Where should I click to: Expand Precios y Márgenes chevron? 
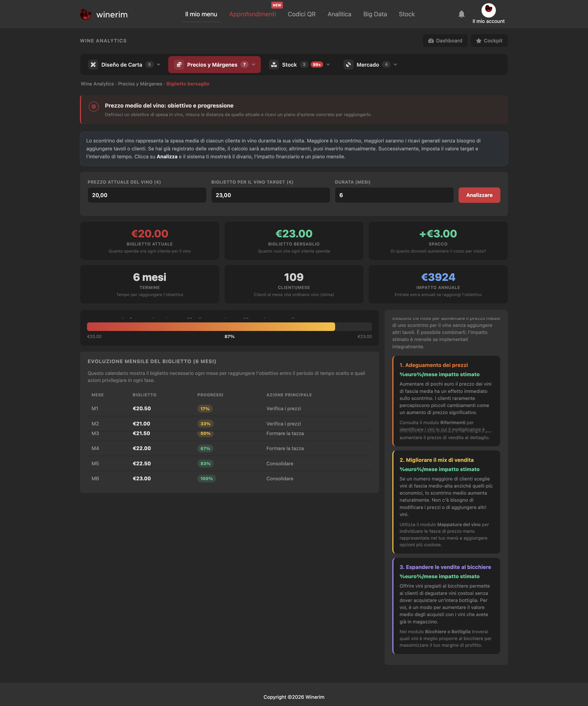[253, 65]
